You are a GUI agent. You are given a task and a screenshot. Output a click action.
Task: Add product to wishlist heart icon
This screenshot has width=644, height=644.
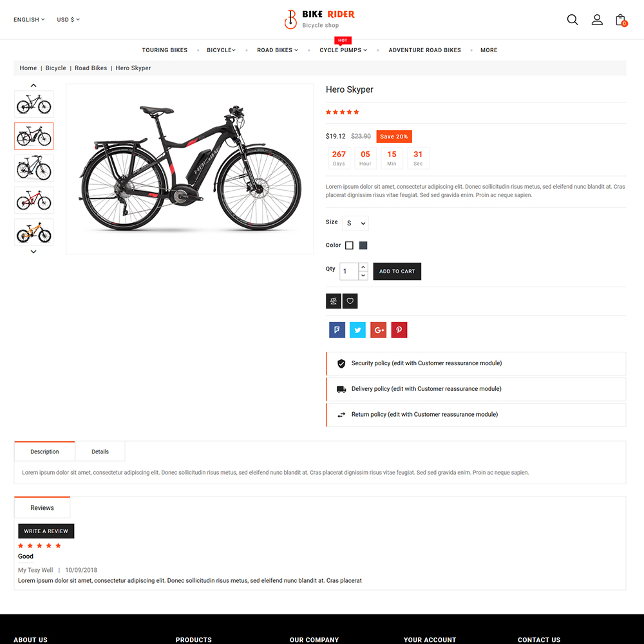point(350,301)
